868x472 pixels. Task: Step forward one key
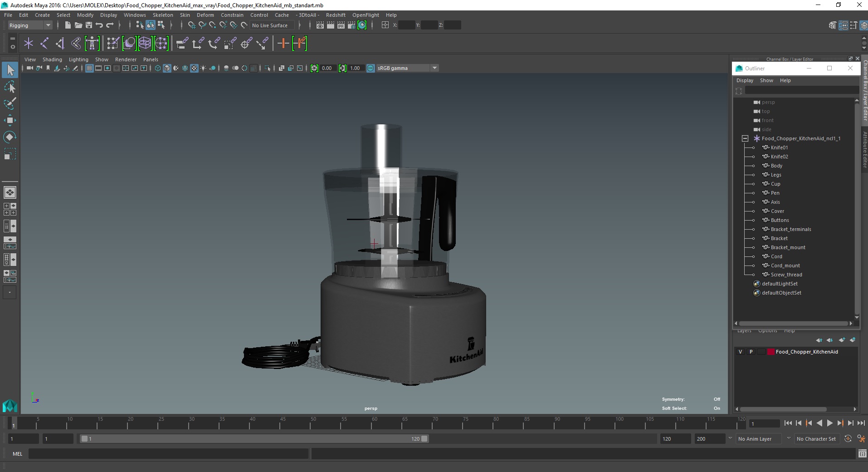(840, 423)
